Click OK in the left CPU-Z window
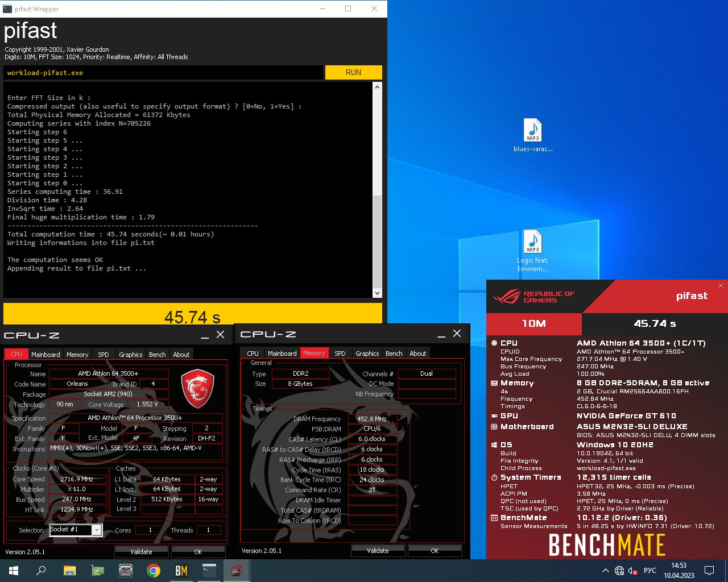Viewport: 728px width, 582px height. tap(198, 551)
